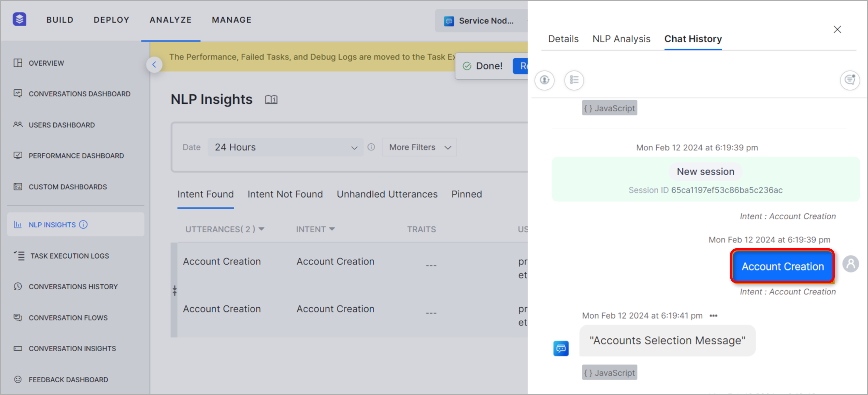
Task: Open the 24 Hours date dropdown
Action: click(x=285, y=147)
